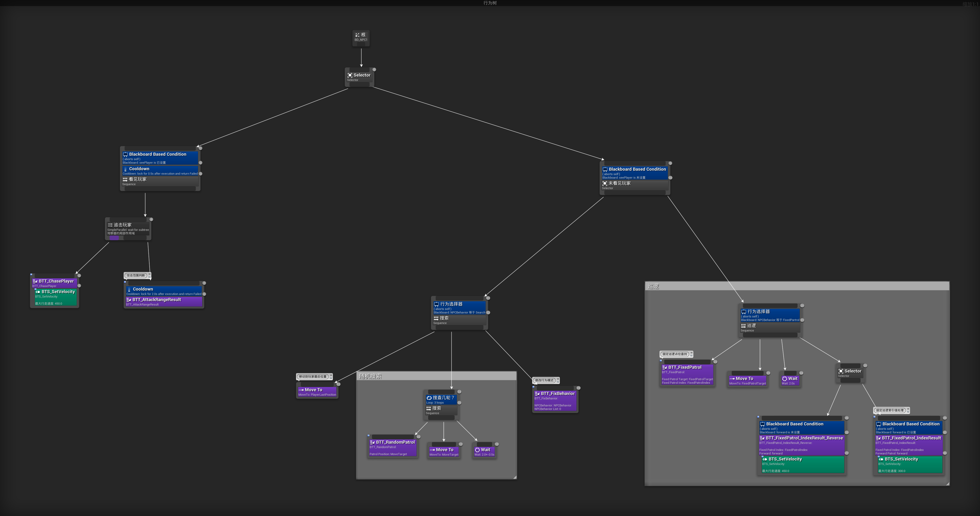
Task: Click sequence icon on 看见玩家 node
Action: (125, 180)
